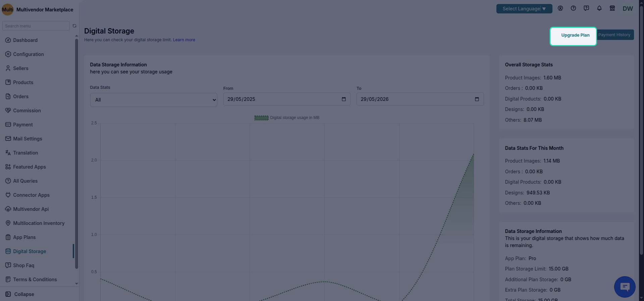Toggle the Digital storage usage legend swatch
Viewport: 644px width, 301px height.
(x=261, y=118)
